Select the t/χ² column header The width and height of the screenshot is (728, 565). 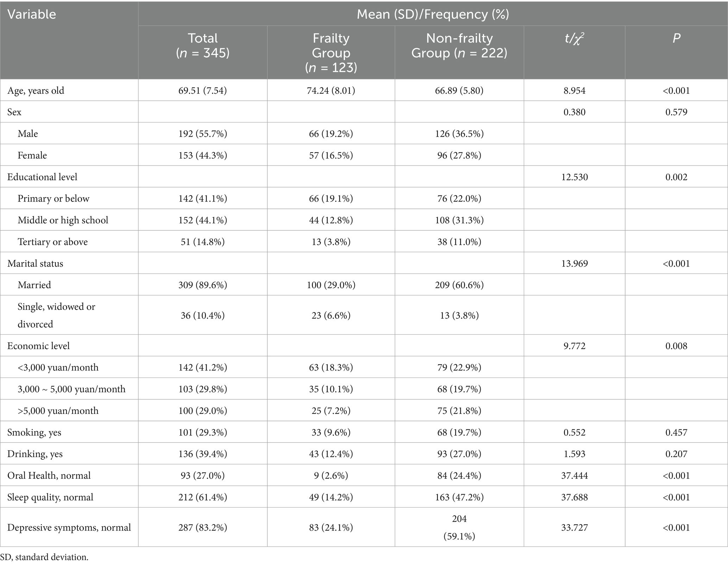click(575, 38)
